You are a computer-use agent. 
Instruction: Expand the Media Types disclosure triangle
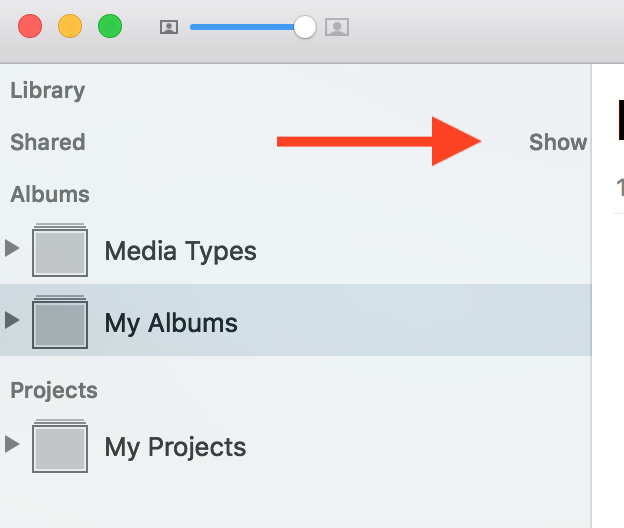tap(12, 248)
